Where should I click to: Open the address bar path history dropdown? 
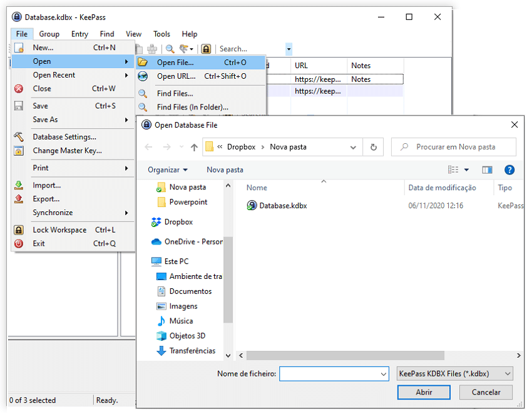point(353,148)
